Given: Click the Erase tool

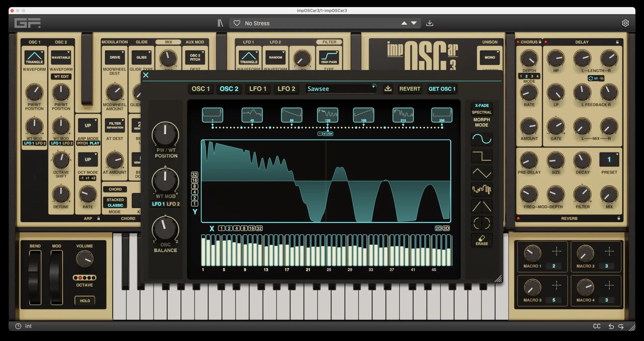Looking at the screenshot, I should pyautogui.click(x=481, y=240).
